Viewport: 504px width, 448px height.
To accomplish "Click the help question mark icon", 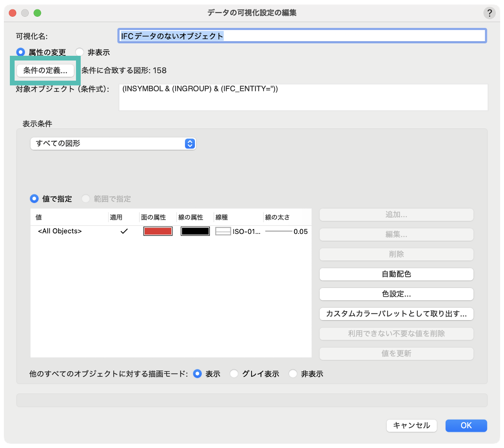I will point(489,13).
